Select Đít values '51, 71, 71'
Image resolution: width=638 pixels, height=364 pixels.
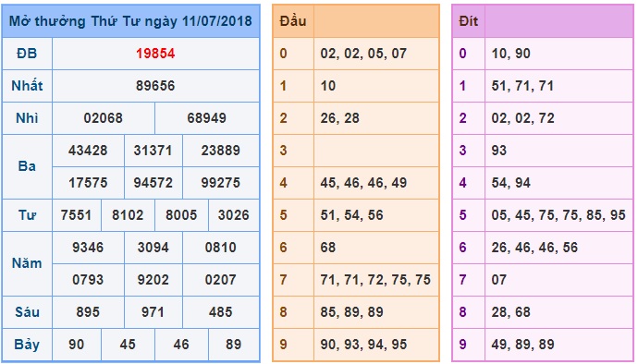point(522,86)
